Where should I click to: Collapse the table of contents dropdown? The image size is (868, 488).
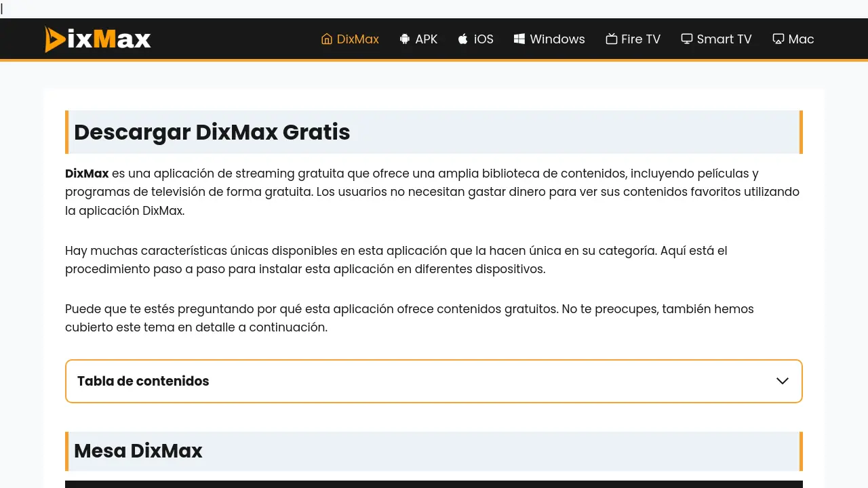pyautogui.click(x=434, y=381)
